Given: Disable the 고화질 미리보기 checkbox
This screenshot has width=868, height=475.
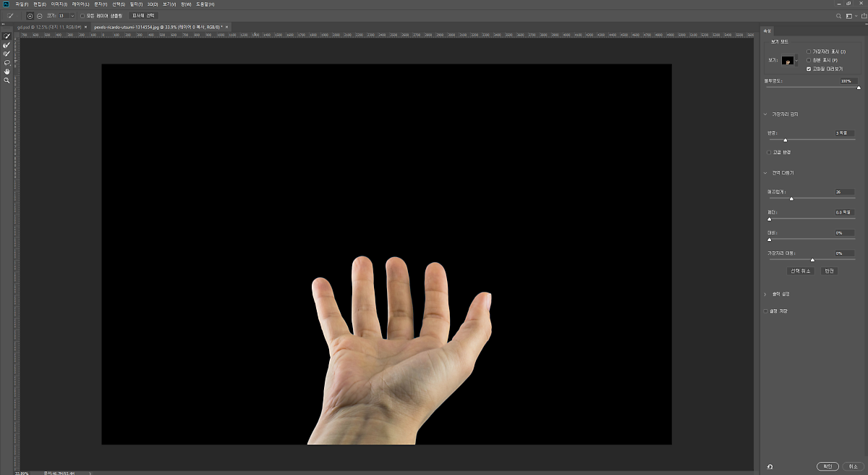Looking at the screenshot, I should tap(809, 69).
